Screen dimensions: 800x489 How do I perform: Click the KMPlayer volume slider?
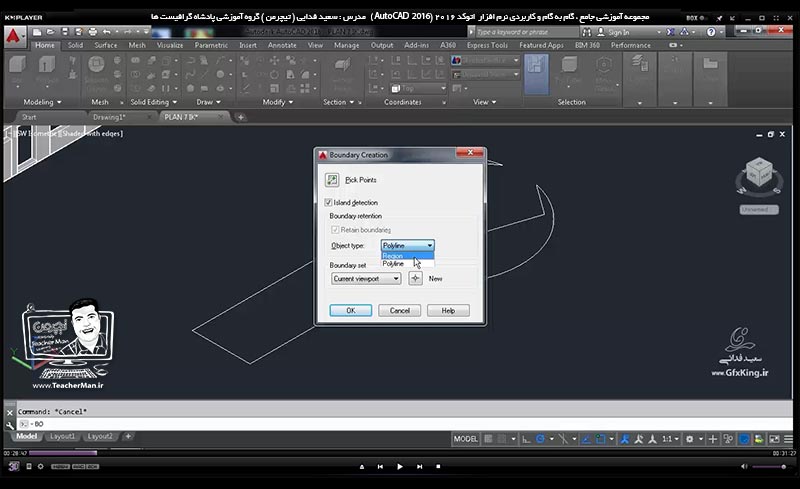pos(769,467)
